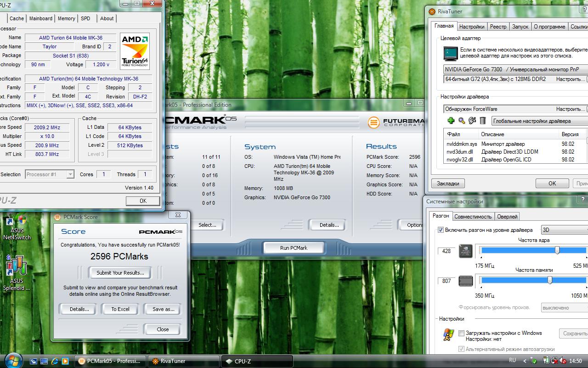Click the RivaTuner title bar sun icon

(432, 11)
